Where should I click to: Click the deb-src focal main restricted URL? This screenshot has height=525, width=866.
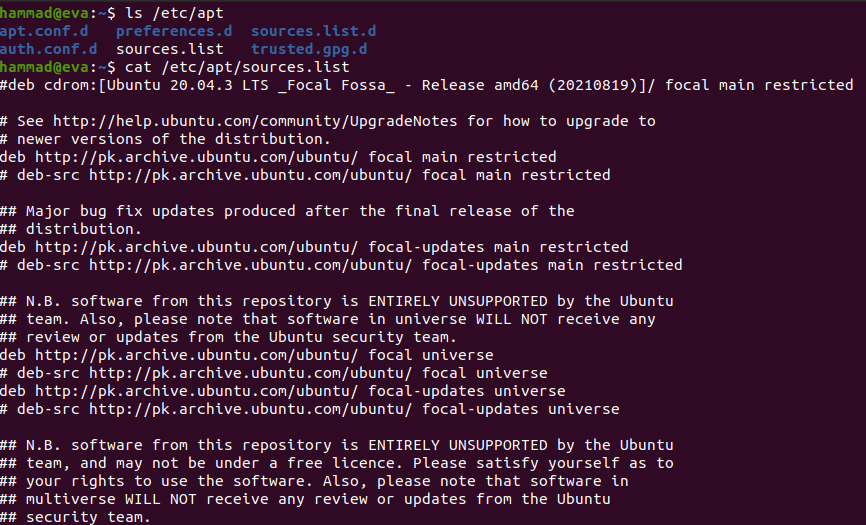(x=251, y=175)
